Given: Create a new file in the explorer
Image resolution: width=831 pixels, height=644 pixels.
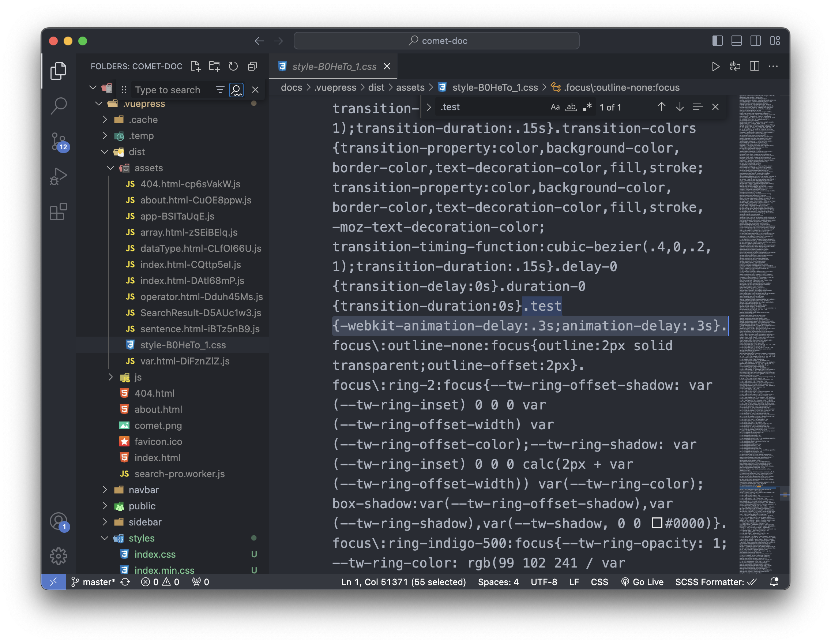Looking at the screenshot, I should 196,66.
